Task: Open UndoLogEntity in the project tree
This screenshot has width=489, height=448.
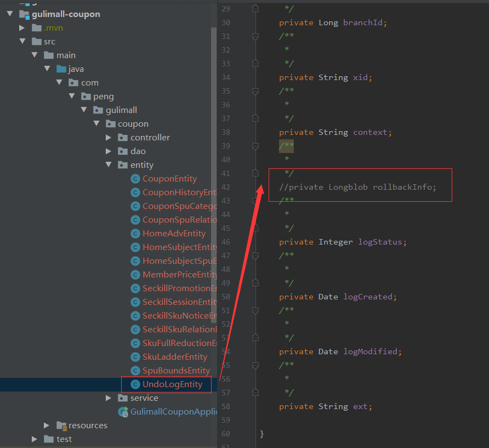Action: click(173, 384)
